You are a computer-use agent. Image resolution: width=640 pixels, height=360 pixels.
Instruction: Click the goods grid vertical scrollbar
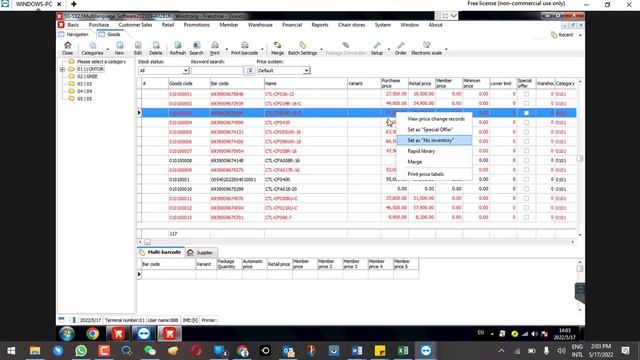(580, 158)
